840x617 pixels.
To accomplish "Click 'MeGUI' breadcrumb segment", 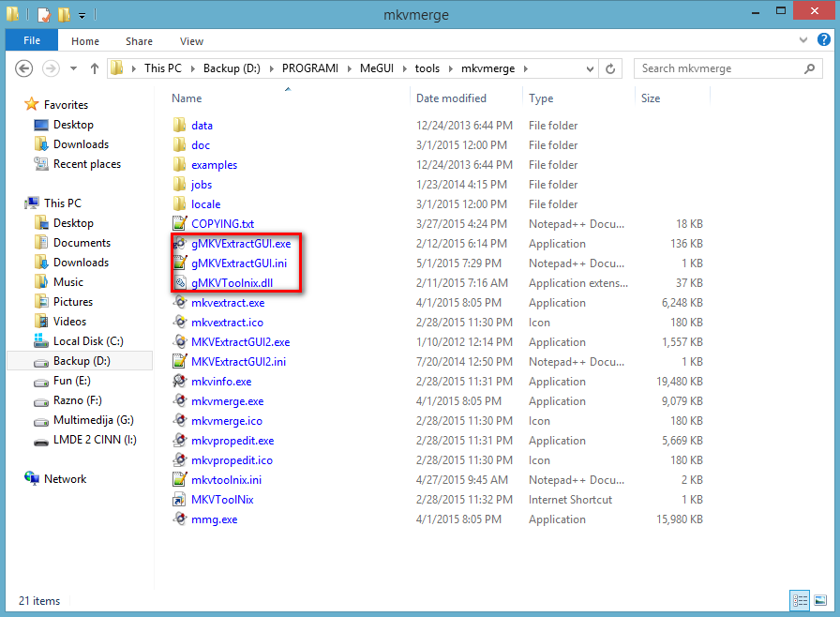I will [377, 68].
